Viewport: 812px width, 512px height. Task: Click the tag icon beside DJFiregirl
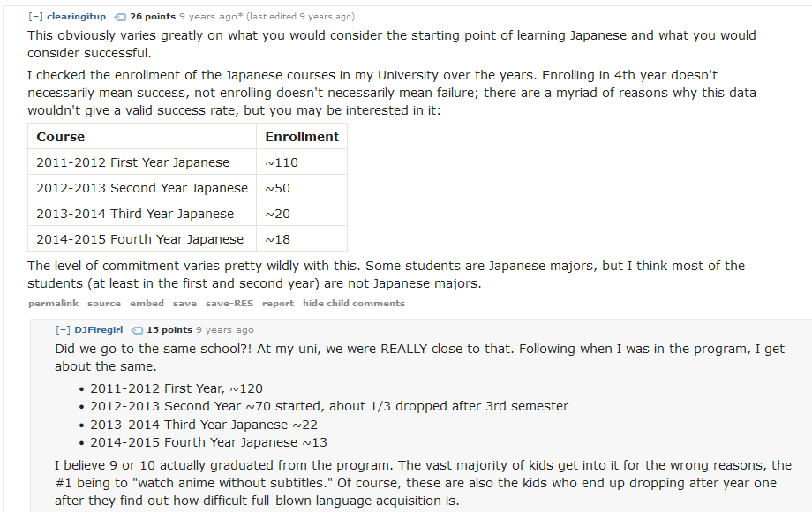[137, 330]
